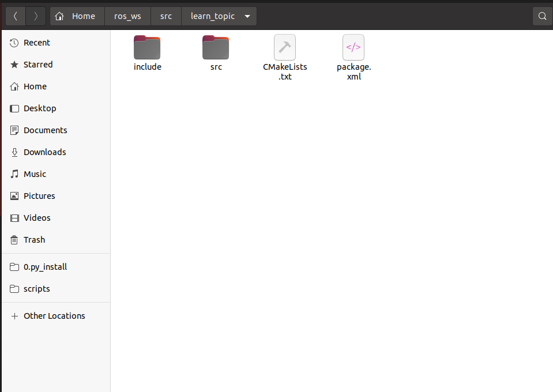Click the Documents icon in sidebar

[14, 130]
